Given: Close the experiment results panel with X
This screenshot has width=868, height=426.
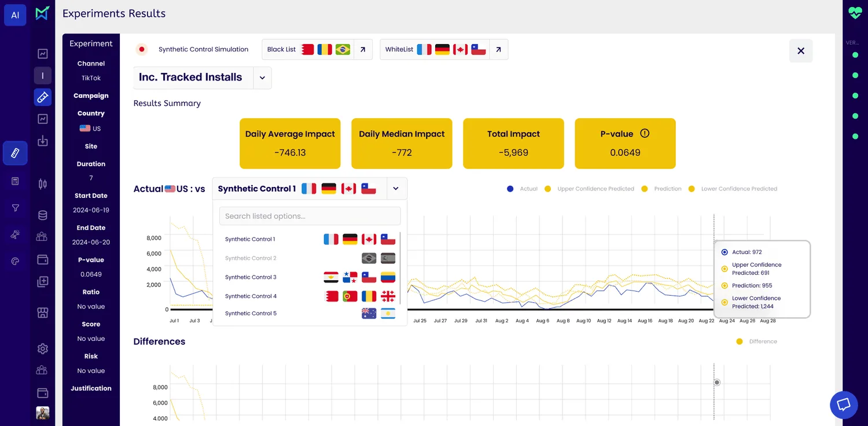Looking at the screenshot, I should [801, 51].
